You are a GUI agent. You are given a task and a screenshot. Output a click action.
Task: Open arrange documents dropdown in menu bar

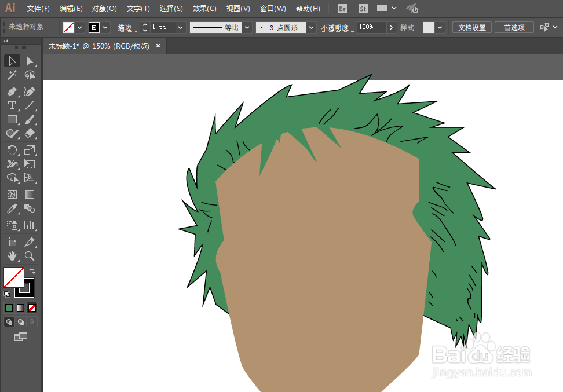(387, 8)
